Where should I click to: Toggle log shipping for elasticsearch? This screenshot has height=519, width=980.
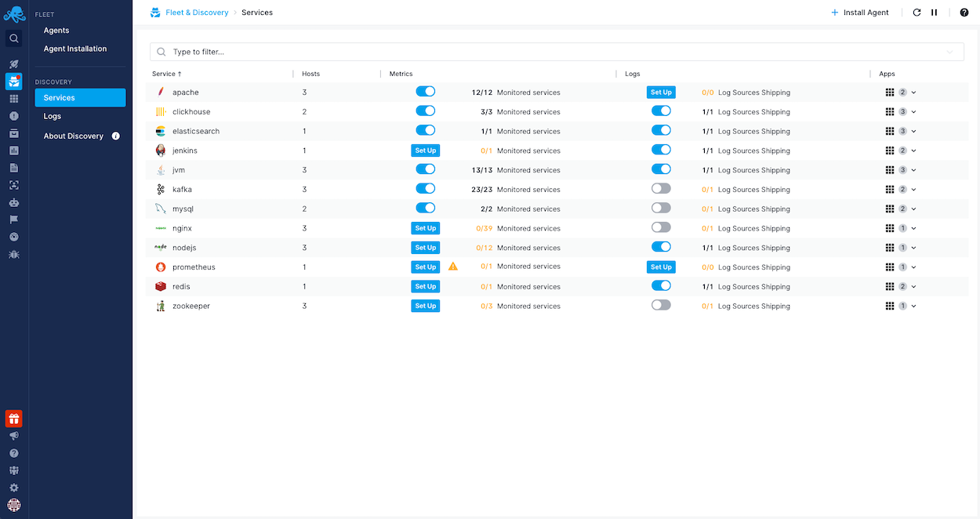tap(662, 130)
